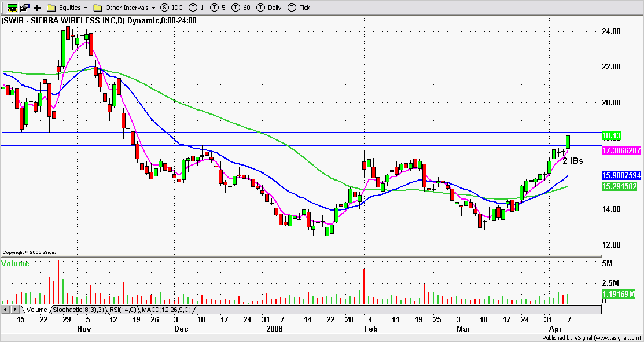Click the magenta 17.3066287 moving average value
The height and width of the screenshot is (342, 644).
pos(621,151)
